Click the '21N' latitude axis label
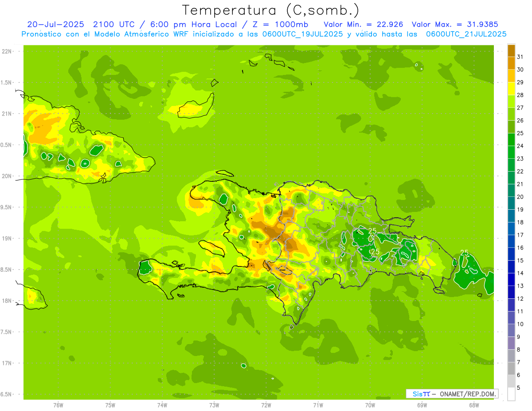This screenshot has width=532, height=411. pos(7,114)
